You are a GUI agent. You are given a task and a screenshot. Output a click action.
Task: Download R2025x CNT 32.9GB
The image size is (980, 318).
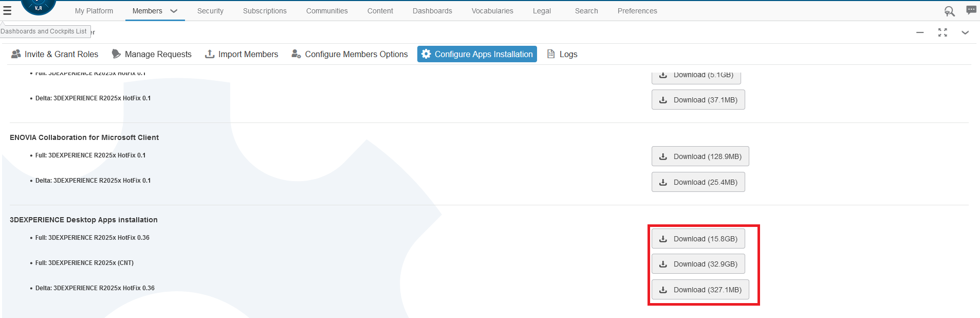(698, 264)
